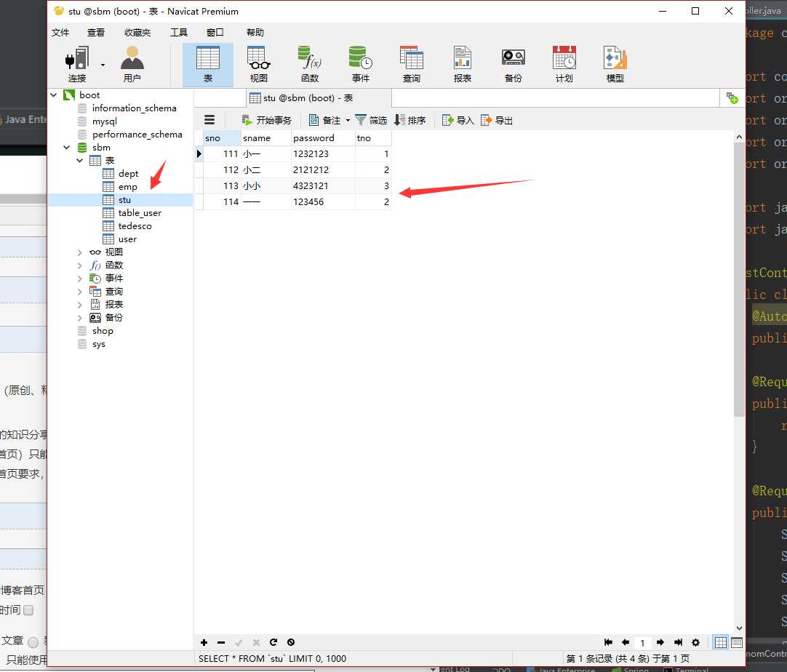Viewport: 787px width, 672px height.
Task: Open the 视图 (View) toolbar icon
Action: 259,64
